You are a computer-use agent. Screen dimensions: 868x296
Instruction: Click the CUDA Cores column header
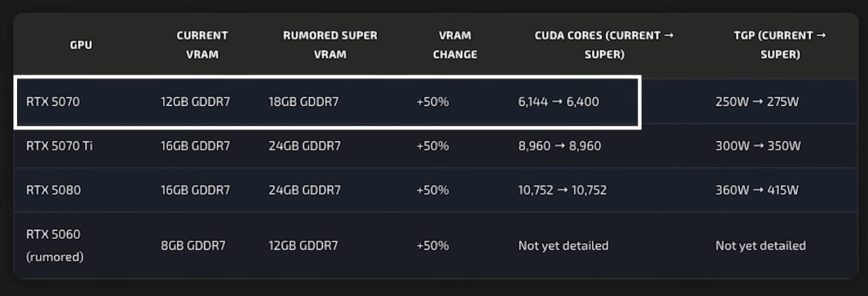pos(604,45)
